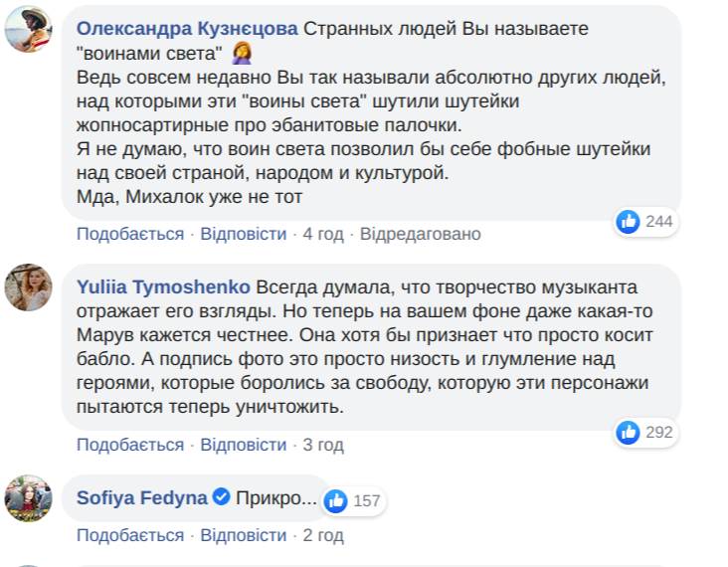This screenshot has width=728, height=567.
Task: Click the 4 год timestamp
Action: (323, 234)
